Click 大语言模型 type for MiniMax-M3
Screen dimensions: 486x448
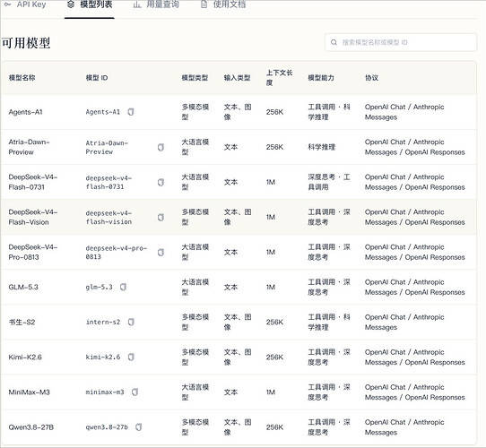(x=195, y=392)
